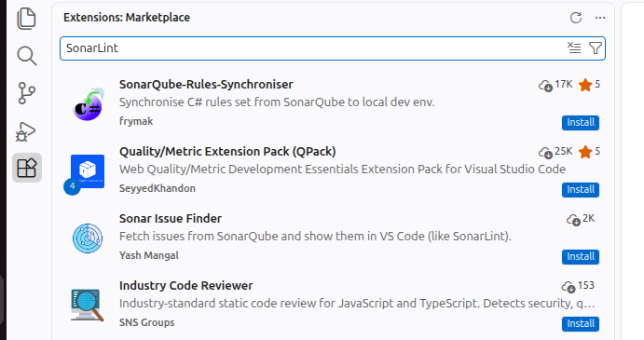Click publisher name SNS Groups
The width and height of the screenshot is (644, 340).
click(146, 322)
